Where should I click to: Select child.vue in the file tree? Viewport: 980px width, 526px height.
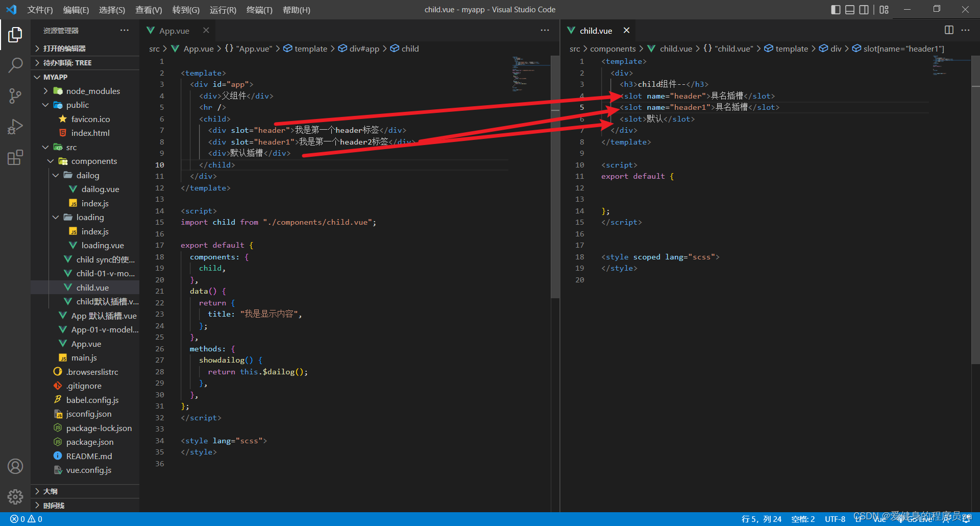[x=85, y=288]
